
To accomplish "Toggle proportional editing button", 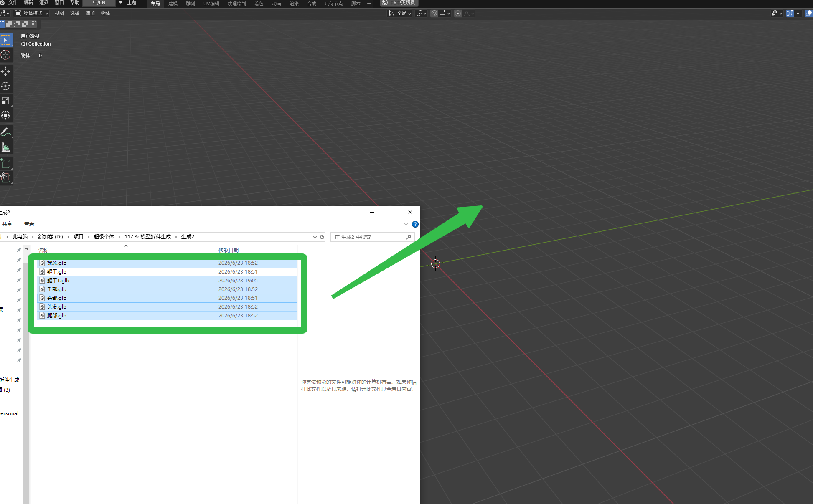I will pos(458,13).
